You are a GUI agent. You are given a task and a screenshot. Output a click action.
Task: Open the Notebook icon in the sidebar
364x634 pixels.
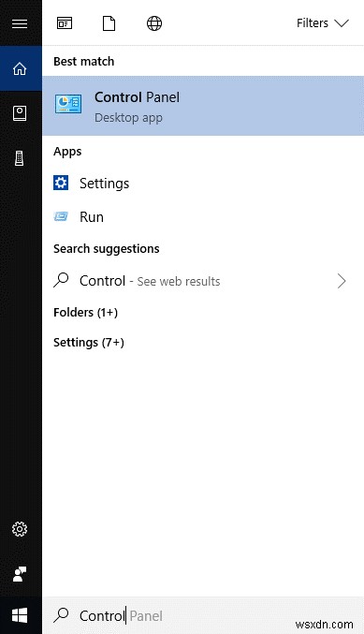point(20,113)
